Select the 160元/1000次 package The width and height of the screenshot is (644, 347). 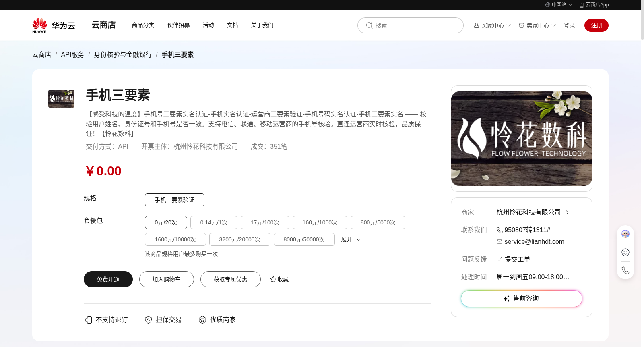[x=320, y=222]
